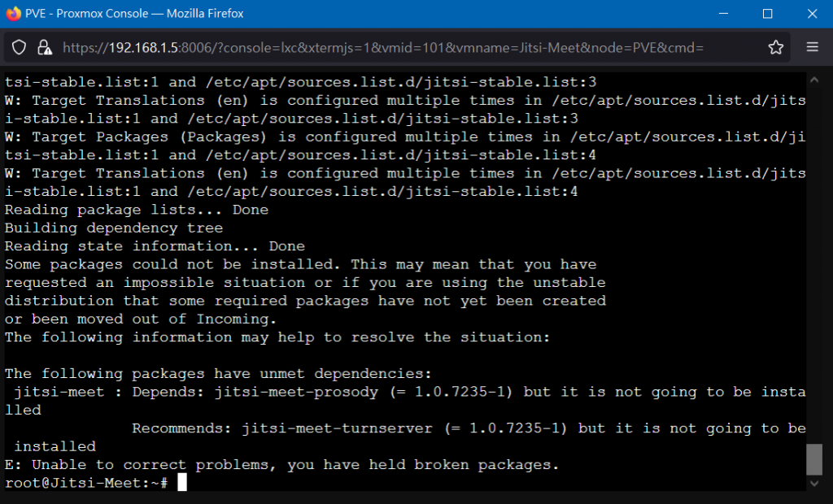Click the 'jitsi-meet-prosody' dependency text

pos(296,392)
